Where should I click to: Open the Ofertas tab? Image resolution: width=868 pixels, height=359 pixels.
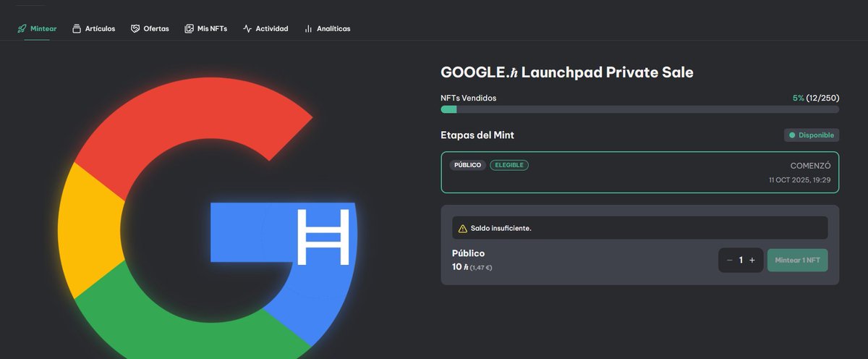pos(150,28)
